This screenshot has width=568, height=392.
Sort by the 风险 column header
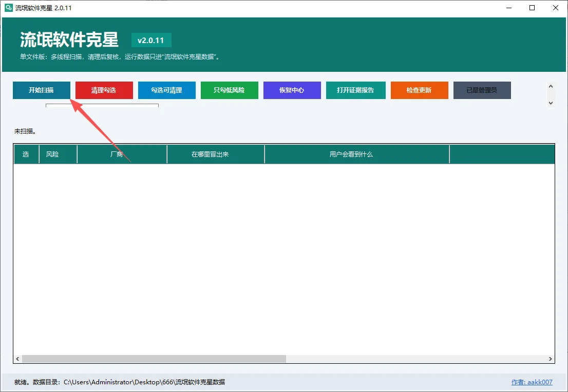click(x=58, y=154)
